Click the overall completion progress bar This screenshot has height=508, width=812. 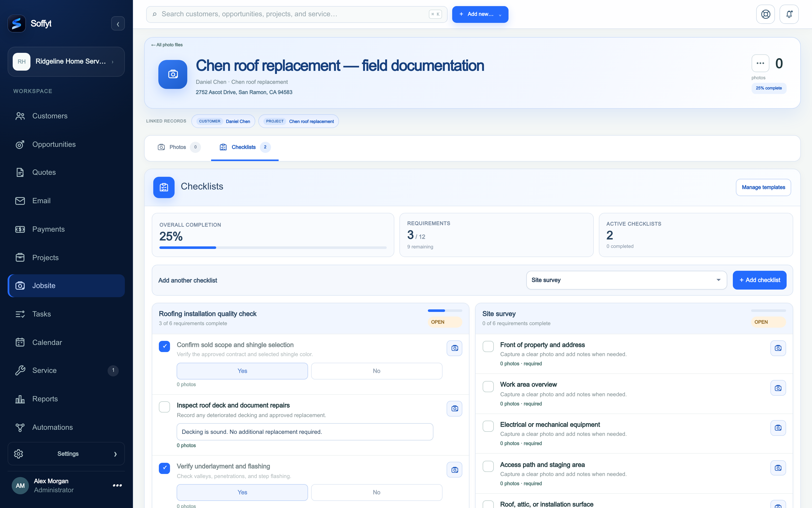273,248
